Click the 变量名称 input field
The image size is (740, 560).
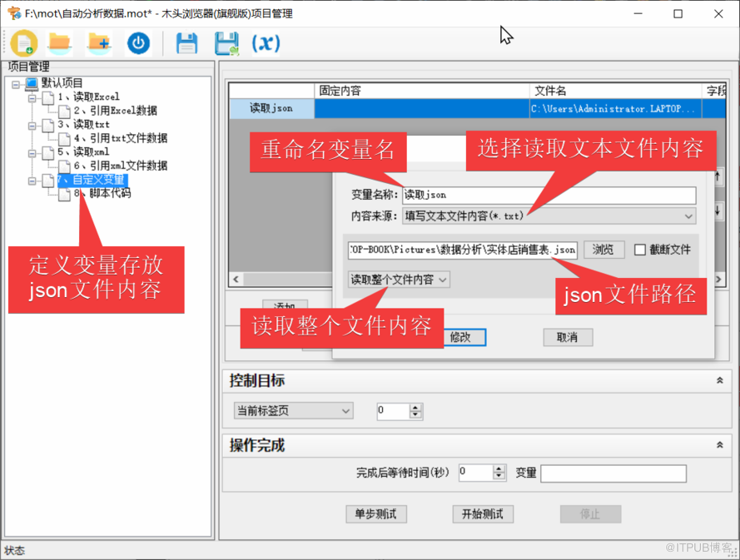point(548,196)
